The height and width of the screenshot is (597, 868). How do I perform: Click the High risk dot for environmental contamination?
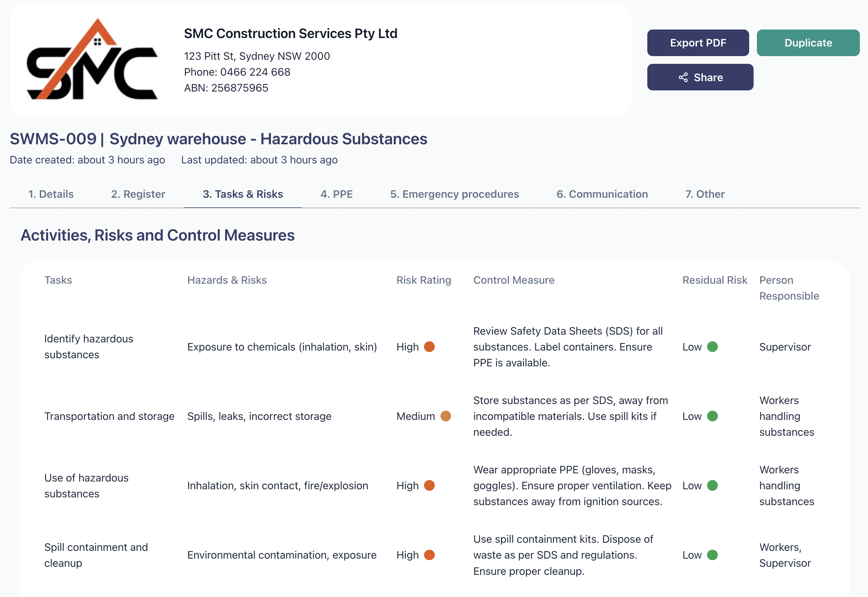430,555
